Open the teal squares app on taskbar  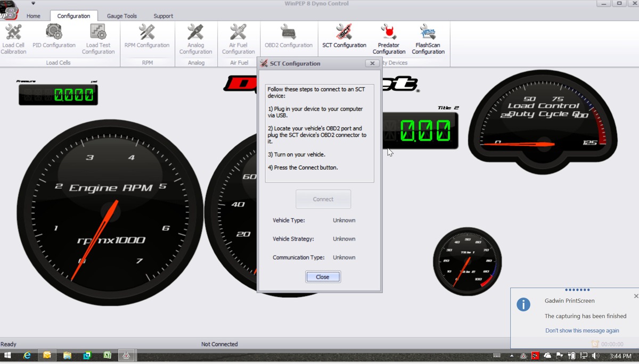click(x=87, y=355)
